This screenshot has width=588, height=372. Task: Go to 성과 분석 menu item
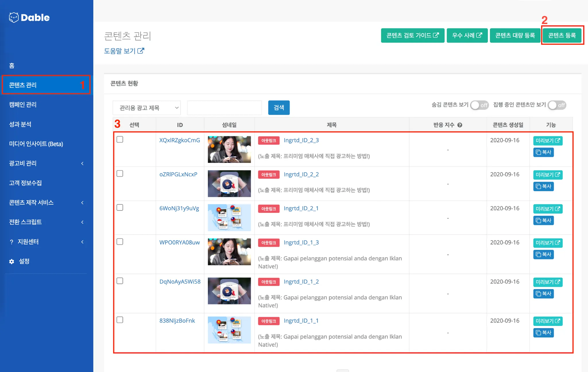point(20,124)
